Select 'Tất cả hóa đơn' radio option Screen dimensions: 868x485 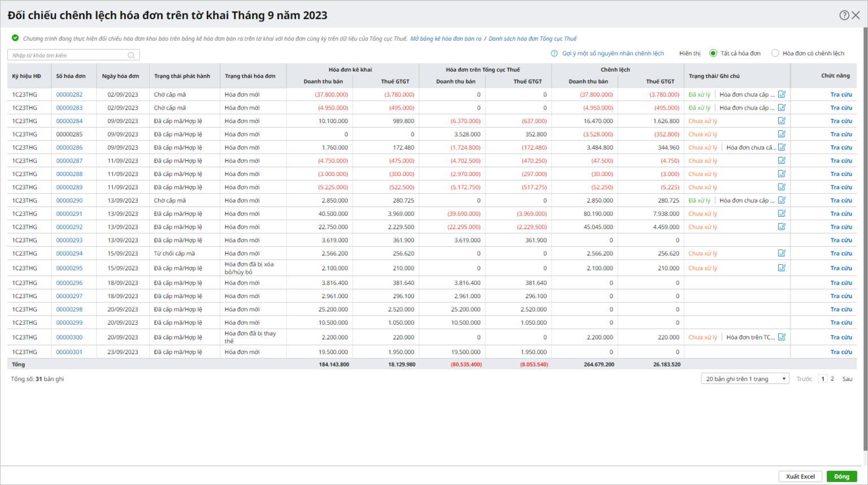(713, 53)
